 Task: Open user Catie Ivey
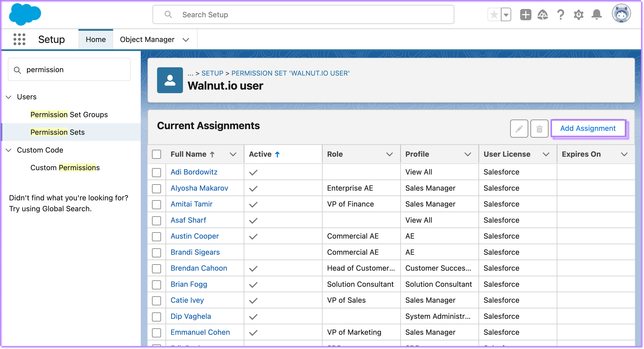point(187,300)
